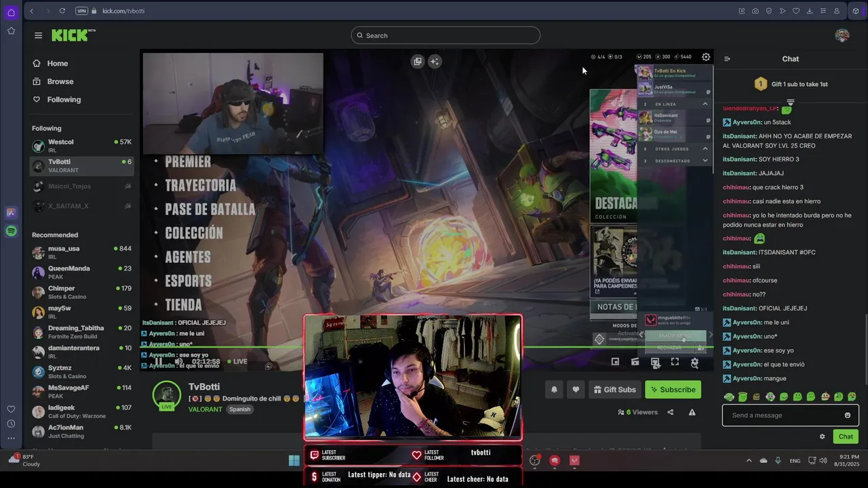Open Syztmz recommended channel
Image resolution: width=868 pixels, height=488 pixels.
tap(81, 372)
